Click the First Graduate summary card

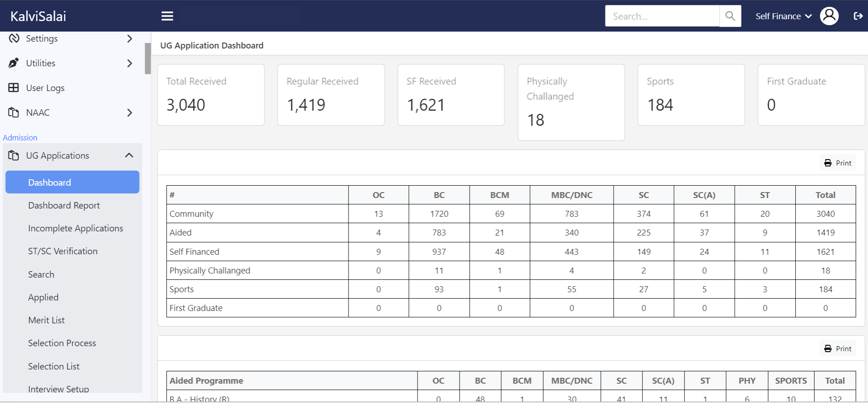[x=811, y=95]
